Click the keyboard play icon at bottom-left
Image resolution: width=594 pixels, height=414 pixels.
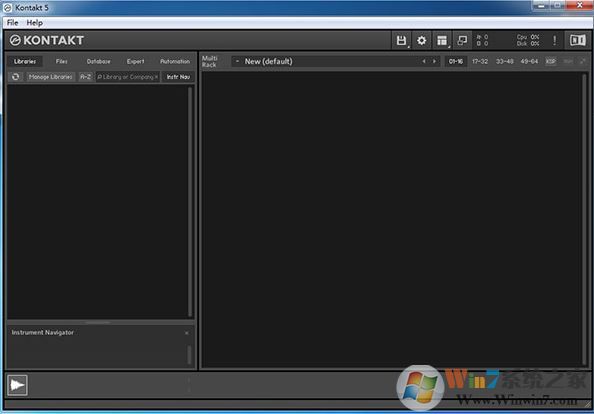click(x=17, y=385)
